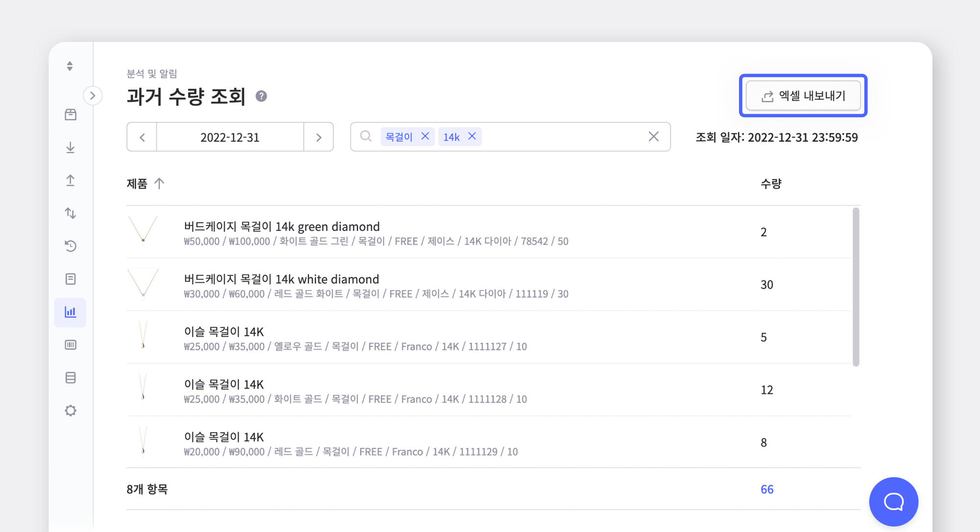Open the stock-in download arrow icon

pyautogui.click(x=71, y=147)
